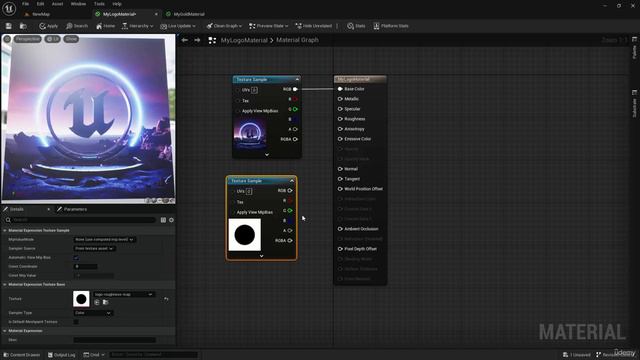Screen dimensions: 640x360
Task: Open Search in the material toolbar
Action: [x=77, y=26]
